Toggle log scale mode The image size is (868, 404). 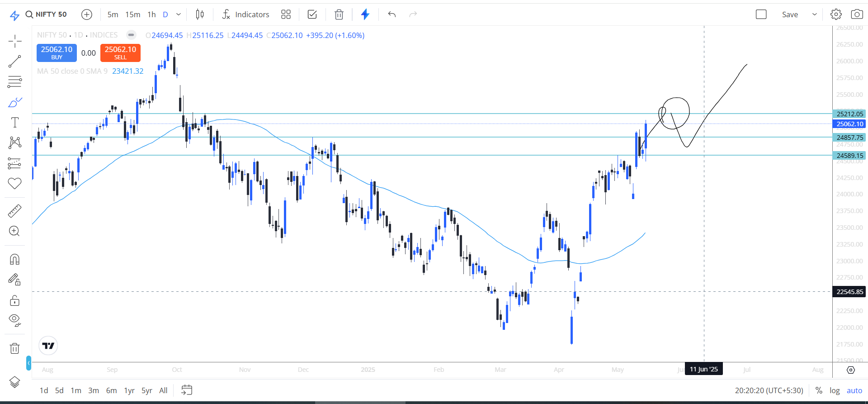[835, 390]
